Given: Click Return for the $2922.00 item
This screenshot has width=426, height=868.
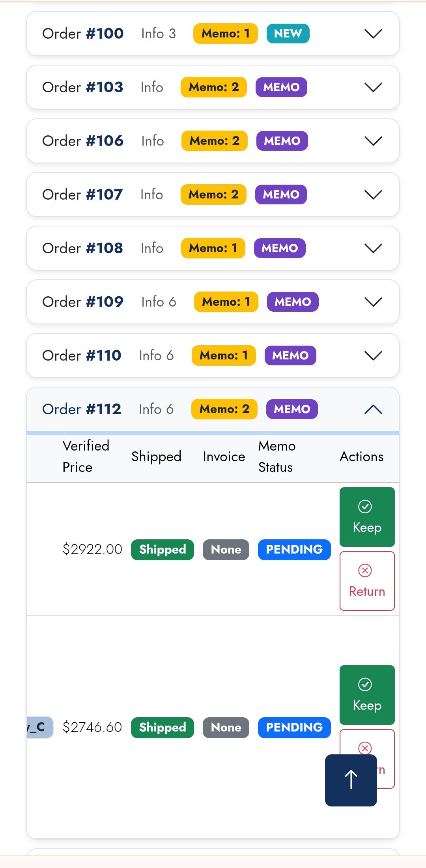Looking at the screenshot, I should [x=367, y=581].
